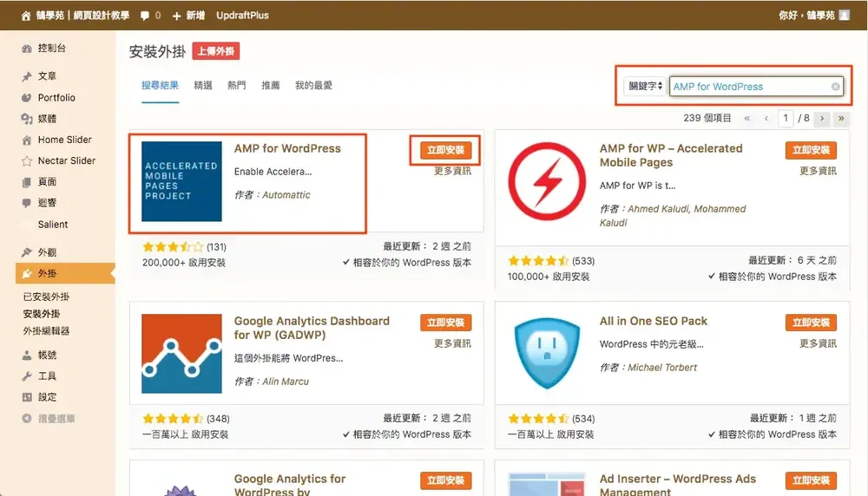Click the appearance brush icon beside 外觀
Screen dimensions: 868x496
click(x=27, y=252)
